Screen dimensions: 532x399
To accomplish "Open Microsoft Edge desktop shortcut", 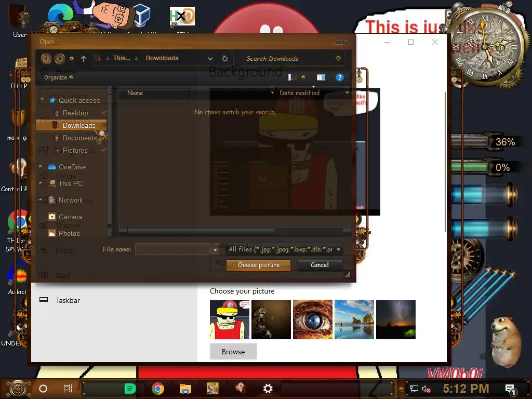I will click(x=60, y=14).
